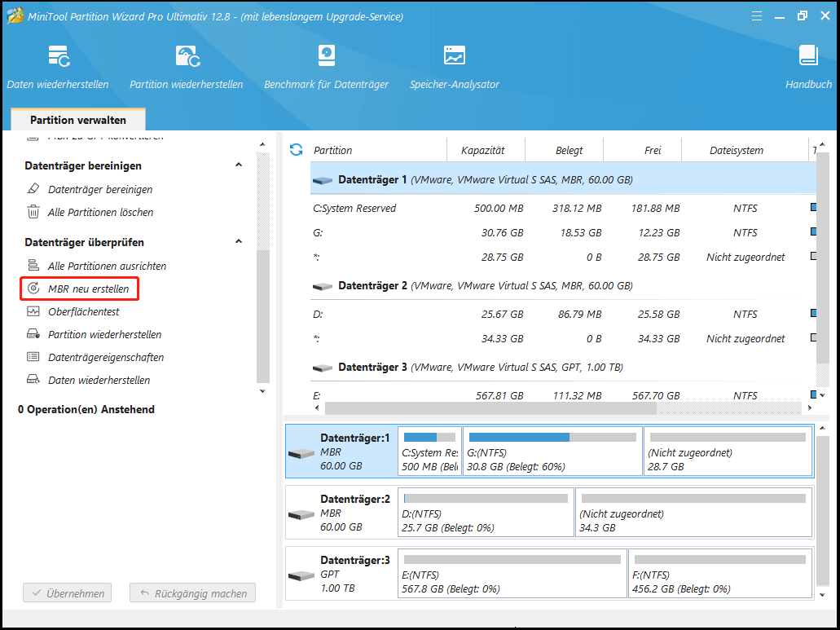The height and width of the screenshot is (630, 840).
Task: Click the Alle Partitionen ausrichten icon
Action: [33, 266]
